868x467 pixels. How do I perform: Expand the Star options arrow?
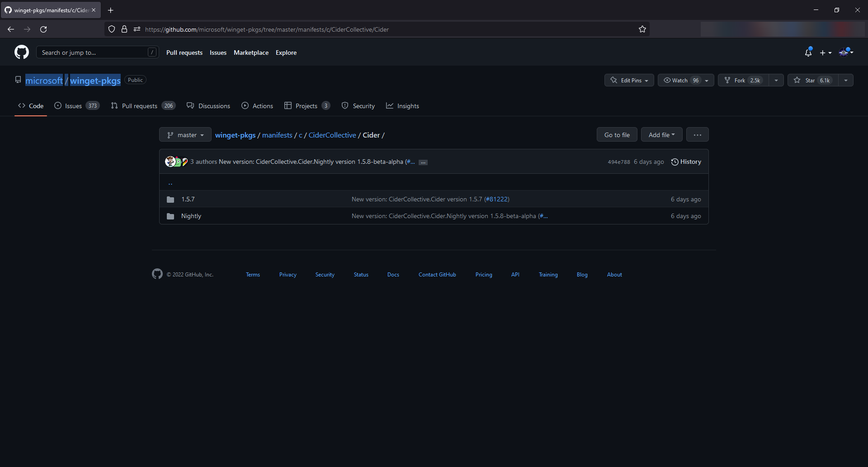[x=846, y=80]
